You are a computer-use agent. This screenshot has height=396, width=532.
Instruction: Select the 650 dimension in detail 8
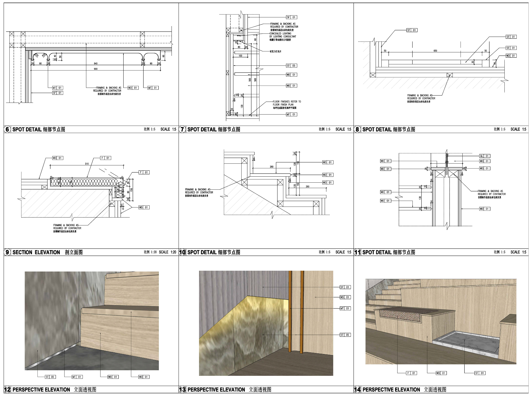coord(435,51)
